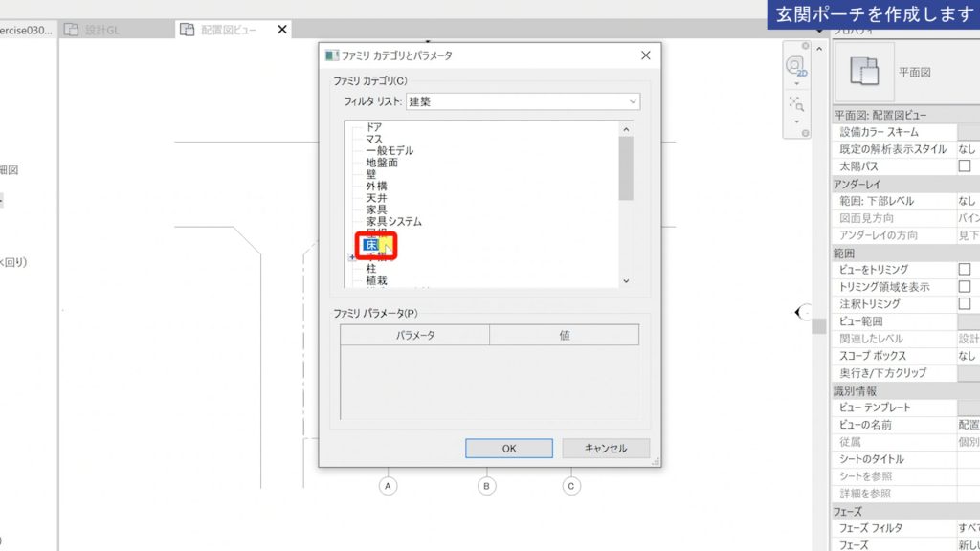Screen dimensions: 980x551
Task: Switch to the 設計GL view tab
Action: click(x=101, y=30)
